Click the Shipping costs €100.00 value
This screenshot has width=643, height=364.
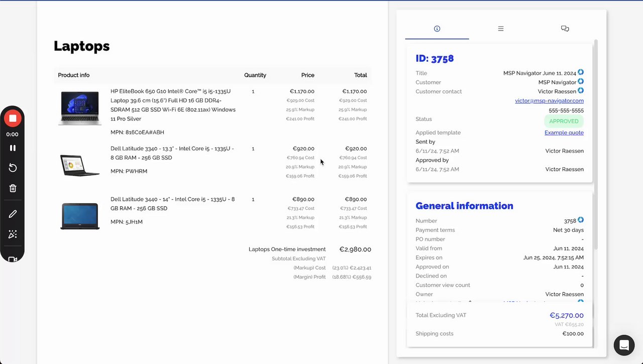point(573,333)
